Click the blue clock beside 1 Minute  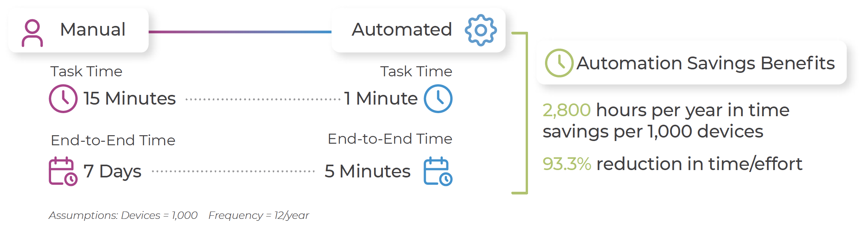click(438, 98)
